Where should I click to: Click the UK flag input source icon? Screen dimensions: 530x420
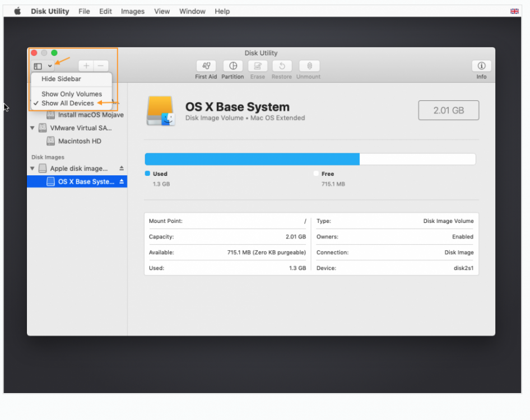coord(514,11)
